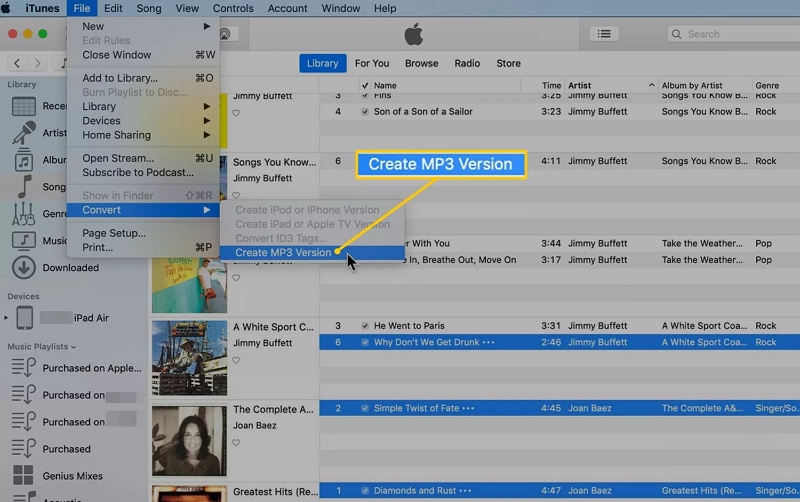Open the Genius Mixes grid icon

click(23, 475)
